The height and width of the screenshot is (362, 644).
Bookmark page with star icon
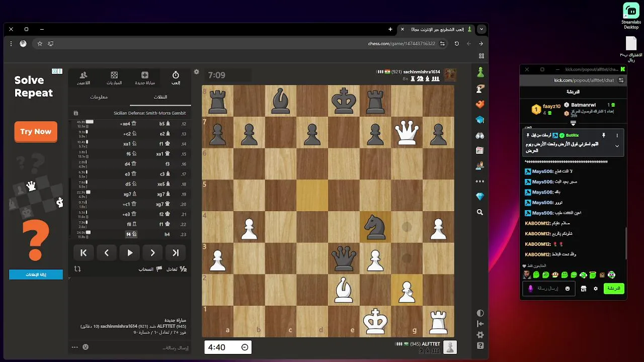40,44
